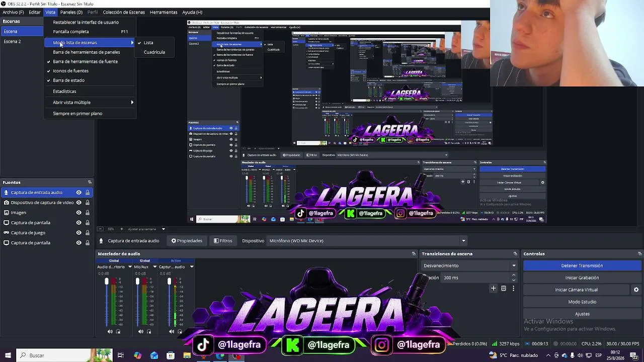
Task: Mute the Audio del escritorio channel
Action: (x=110, y=331)
